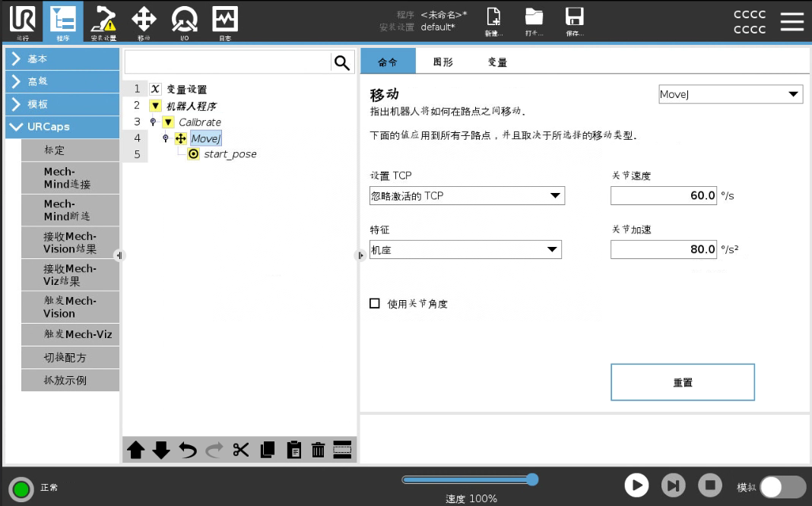Redo the last undone edit
The width and height of the screenshot is (812, 506).
(x=214, y=450)
